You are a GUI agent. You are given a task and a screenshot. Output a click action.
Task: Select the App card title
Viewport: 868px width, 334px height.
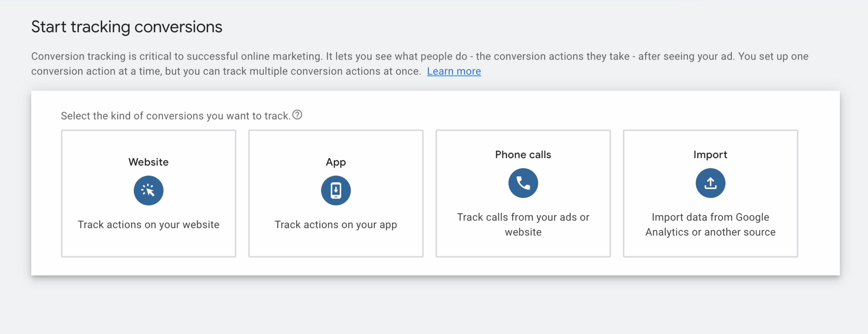point(336,162)
